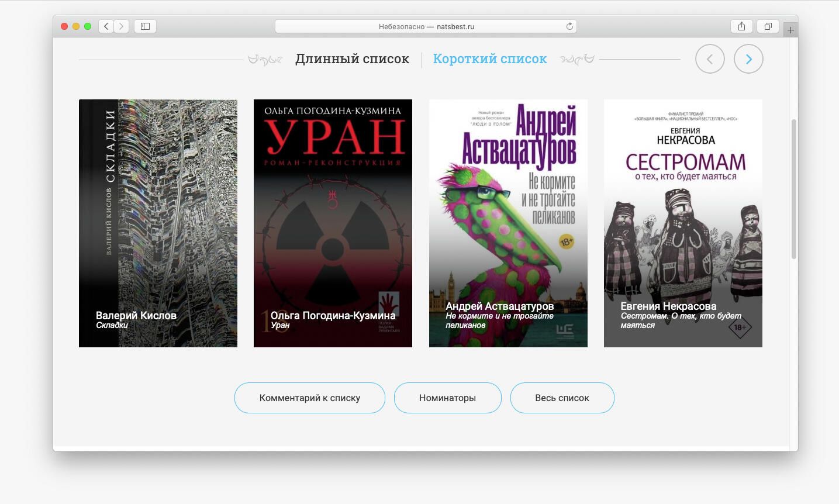Show next books with right carousel arrow
Viewport: 839px width, 504px height.
coord(749,59)
